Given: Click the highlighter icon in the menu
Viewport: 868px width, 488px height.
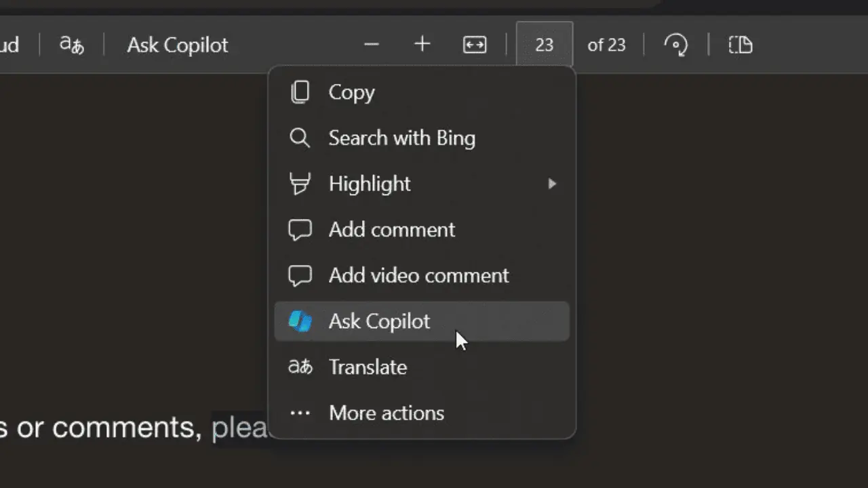Looking at the screenshot, I should (x=300, y=184).
